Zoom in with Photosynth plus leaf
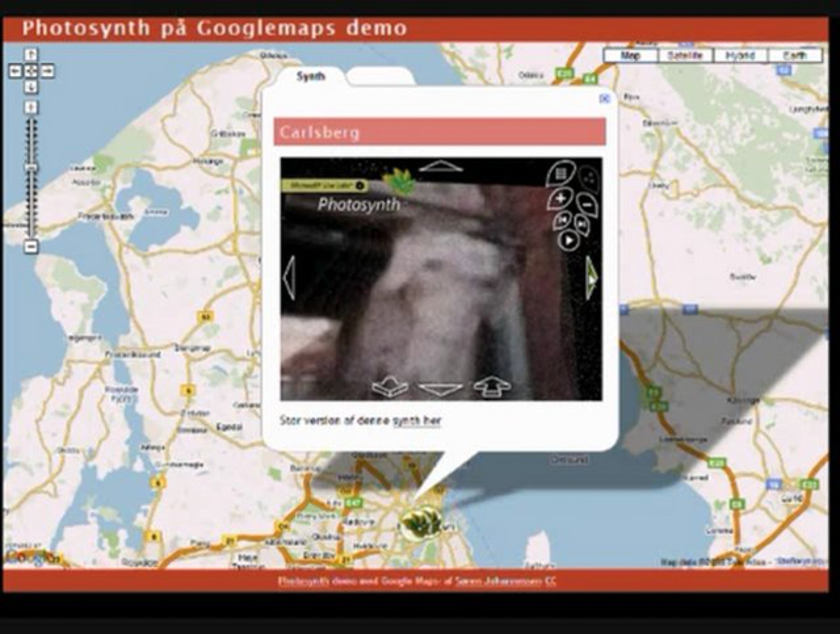 click(560, 198)
